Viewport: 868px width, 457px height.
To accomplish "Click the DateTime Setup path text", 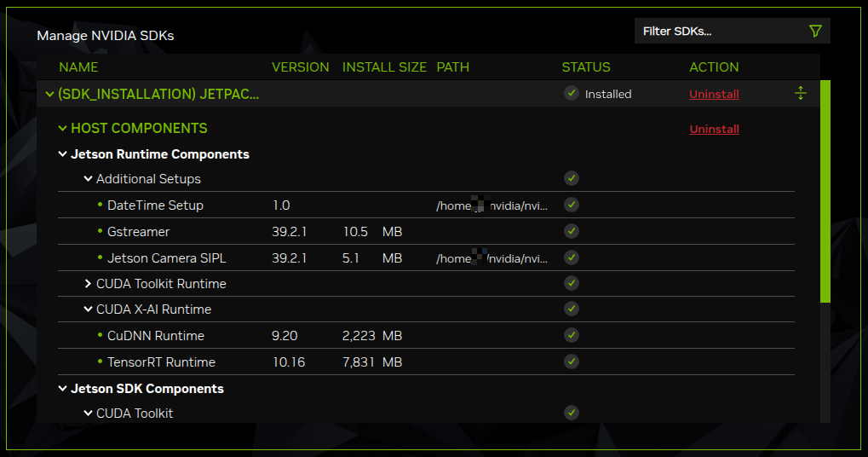I will click(491, 206).
